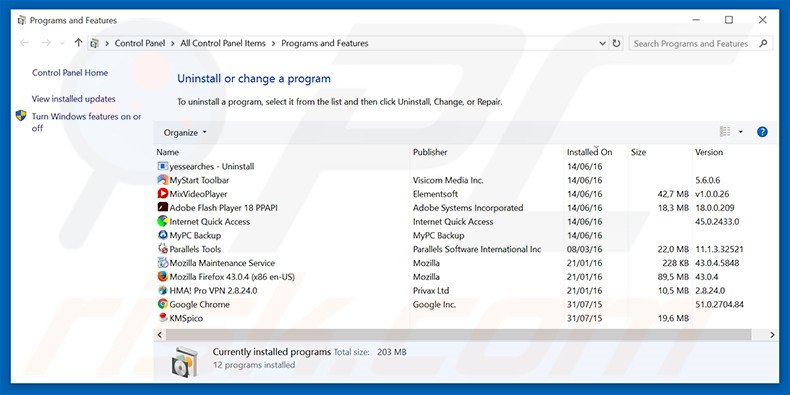Image resolution: width=790 pixels, height=395 pixels.
Task: Click the search magnifier icon
Action: click(x=763, y=43)
